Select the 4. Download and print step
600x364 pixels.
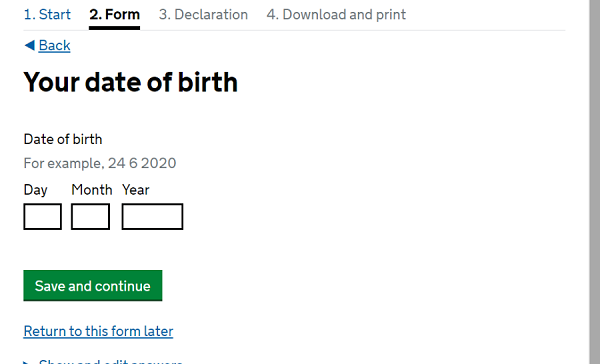pyautogui.click(x=336, y=15)
